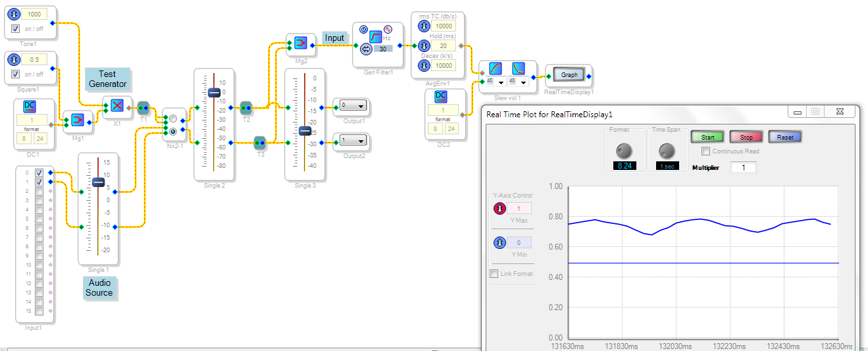
Task: Click the red Stop button
Action: (746, 137)
